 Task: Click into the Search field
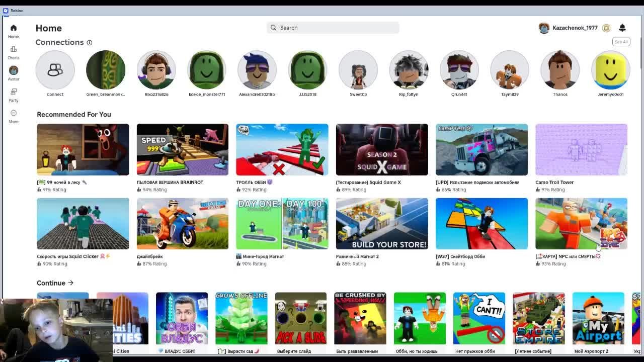pyautogui.click(x=333, y=28)
